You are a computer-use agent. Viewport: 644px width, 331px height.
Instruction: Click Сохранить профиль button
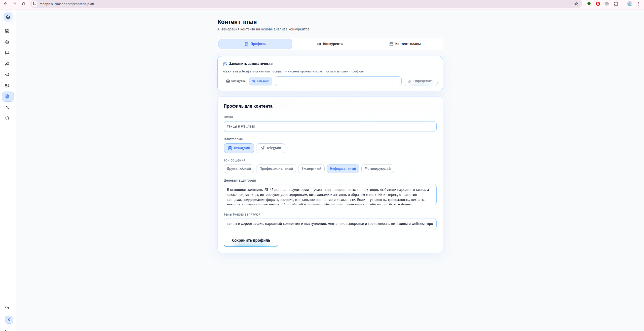(x=251, y=240)
